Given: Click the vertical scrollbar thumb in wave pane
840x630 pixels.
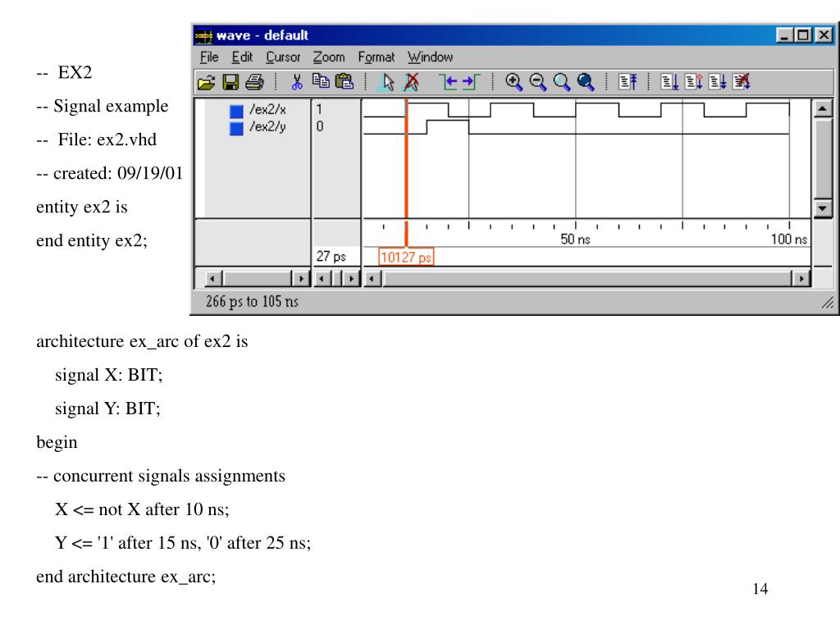Looking at the screenshot, I should point(822,158).
